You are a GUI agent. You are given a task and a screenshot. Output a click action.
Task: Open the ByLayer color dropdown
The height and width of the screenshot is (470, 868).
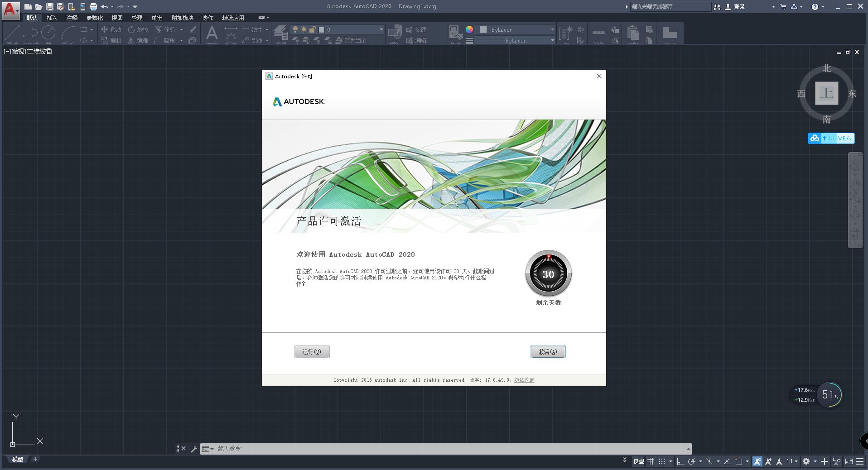552,29
